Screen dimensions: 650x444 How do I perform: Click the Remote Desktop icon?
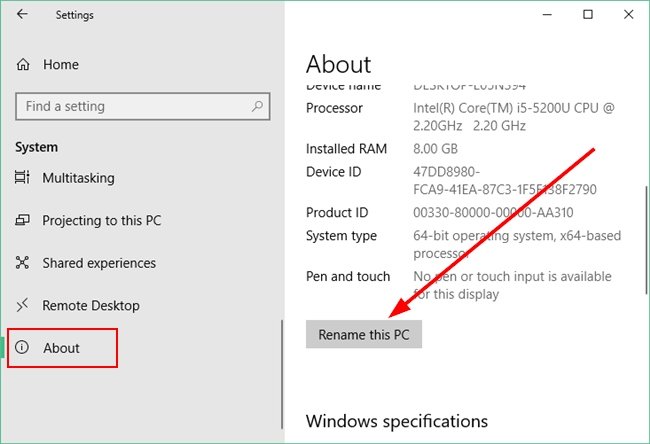(22, 305)
